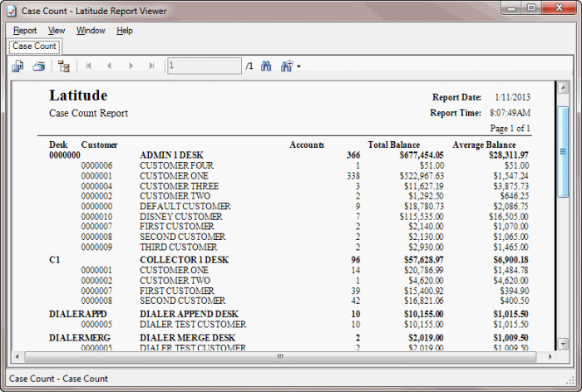
Task: Click the next page arrow
Action: click(131, 66)
